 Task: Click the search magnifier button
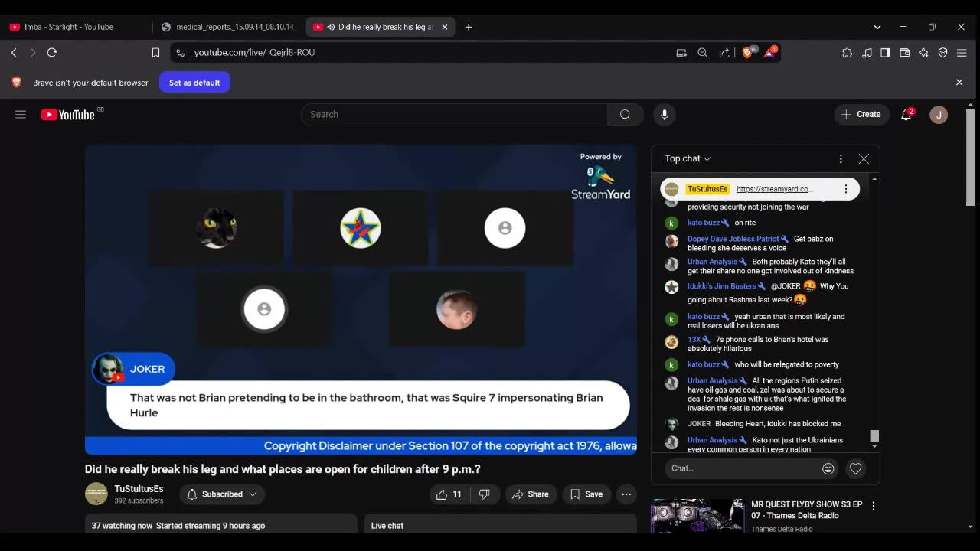tap(626, 115)
